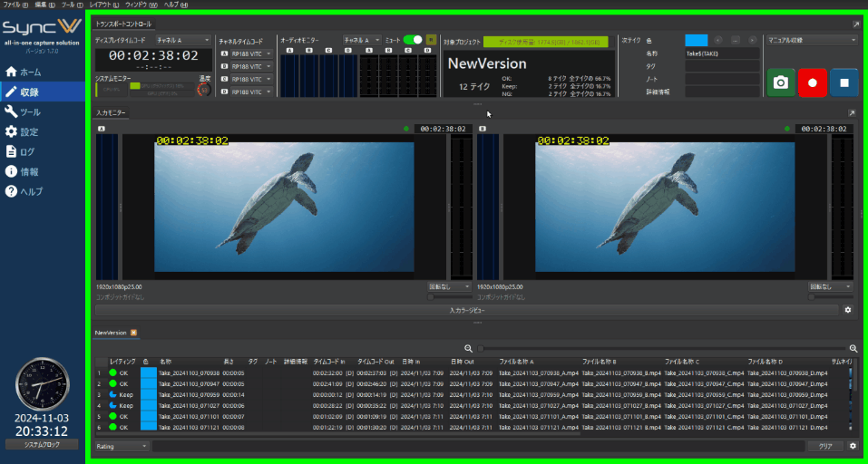868x464 pixels.
Task: Click the green camera snapshot button
Action: (780, 82)
